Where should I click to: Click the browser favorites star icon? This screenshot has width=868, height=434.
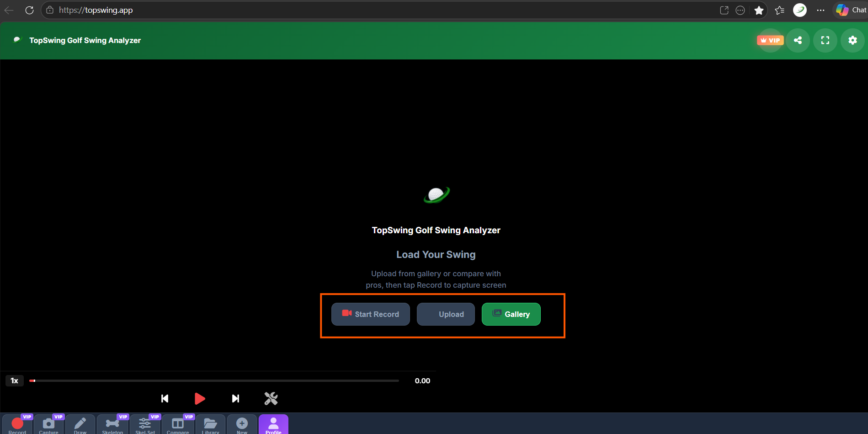(x=759, y=10)
